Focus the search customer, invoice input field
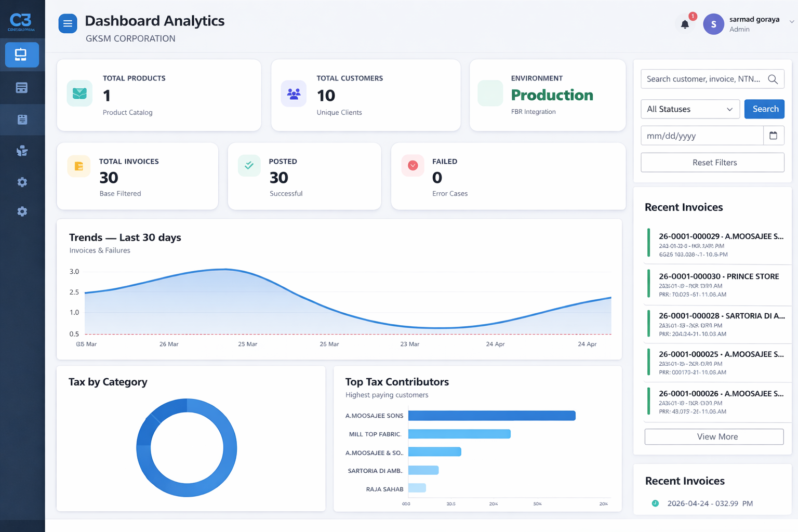 pyautogui.click(x=703, y=79)
